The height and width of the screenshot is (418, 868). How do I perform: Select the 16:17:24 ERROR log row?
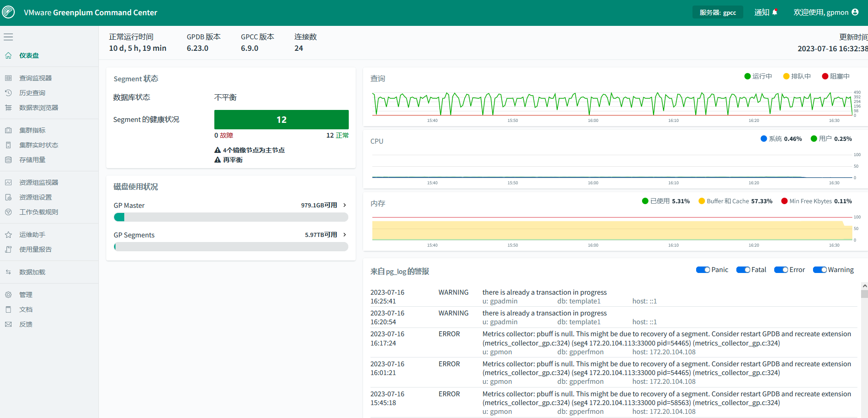(613, 343)
